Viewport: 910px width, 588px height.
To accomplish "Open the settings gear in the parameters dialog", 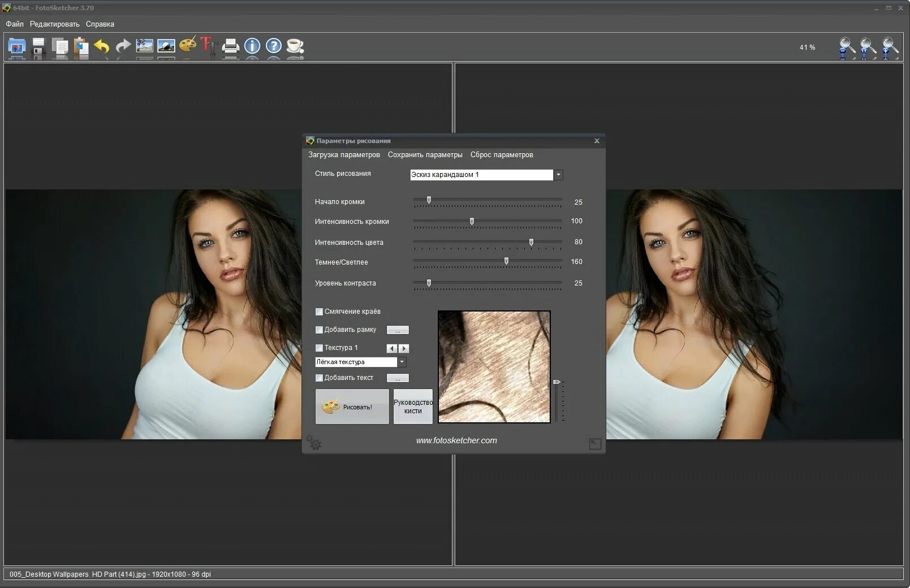I will pos(314,443).
